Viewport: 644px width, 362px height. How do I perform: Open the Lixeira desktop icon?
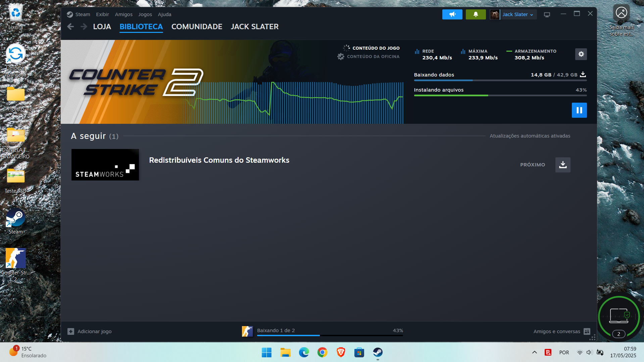pyautogui.click(x=15, y=17)
